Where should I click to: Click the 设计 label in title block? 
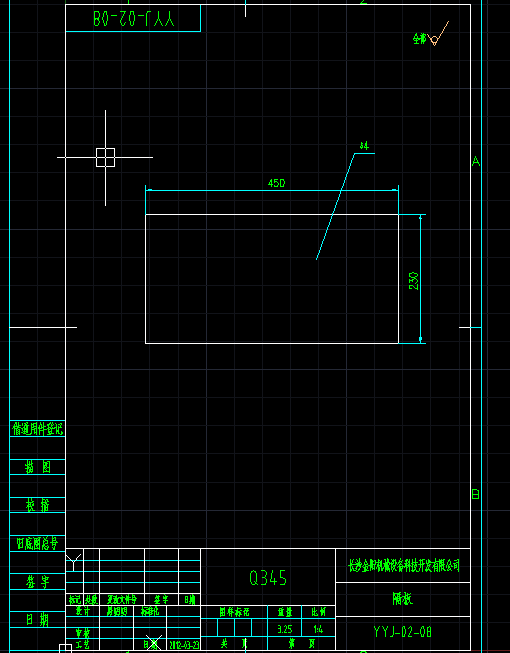[82, 611]
